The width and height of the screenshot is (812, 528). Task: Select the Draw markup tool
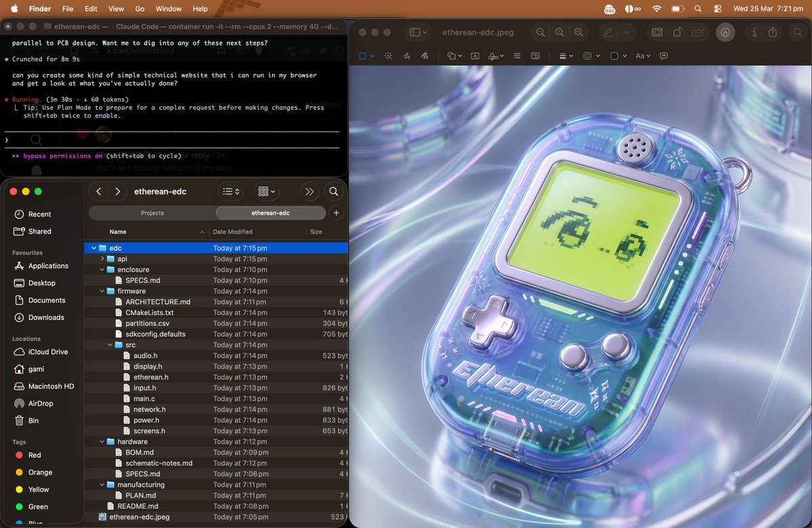click(425, 56)
